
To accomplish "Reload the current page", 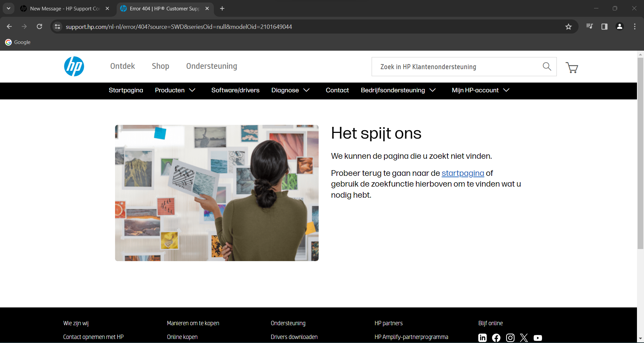I will [39, 27].
